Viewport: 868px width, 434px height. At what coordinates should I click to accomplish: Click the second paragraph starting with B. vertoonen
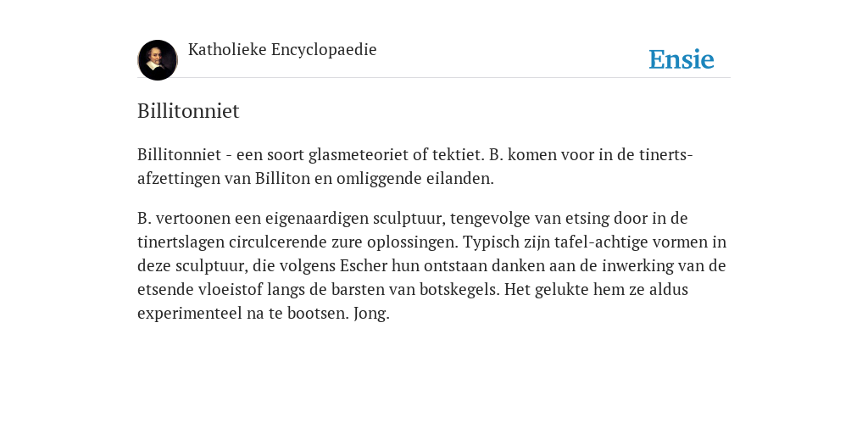point(431,265)
